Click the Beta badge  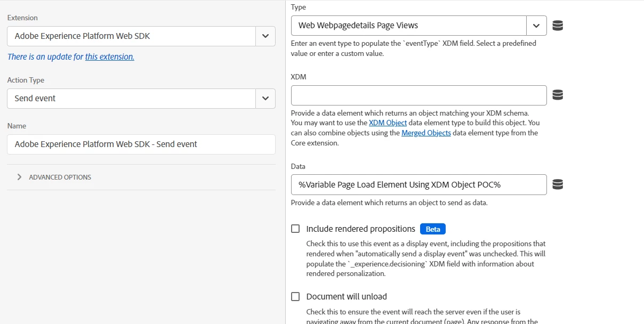433,229
